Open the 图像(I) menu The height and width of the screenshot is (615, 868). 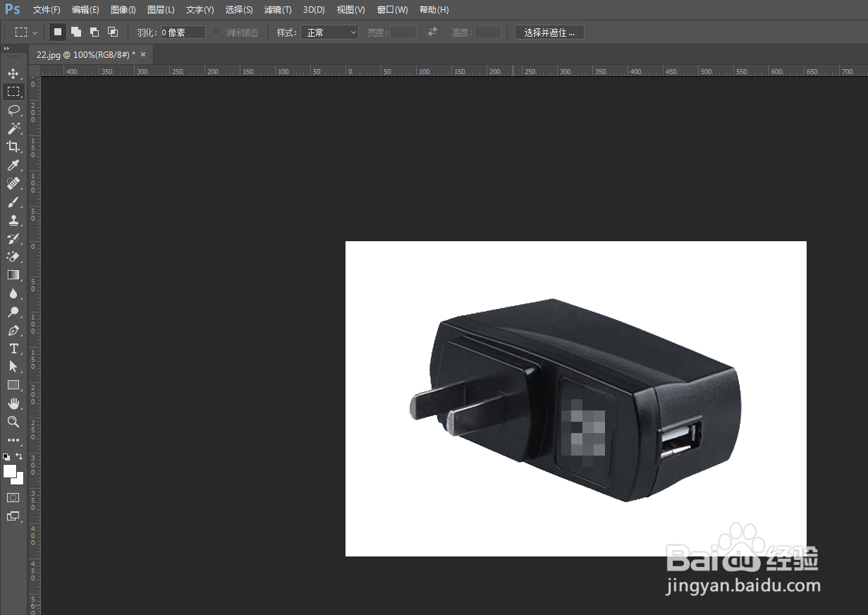point(123,10)
